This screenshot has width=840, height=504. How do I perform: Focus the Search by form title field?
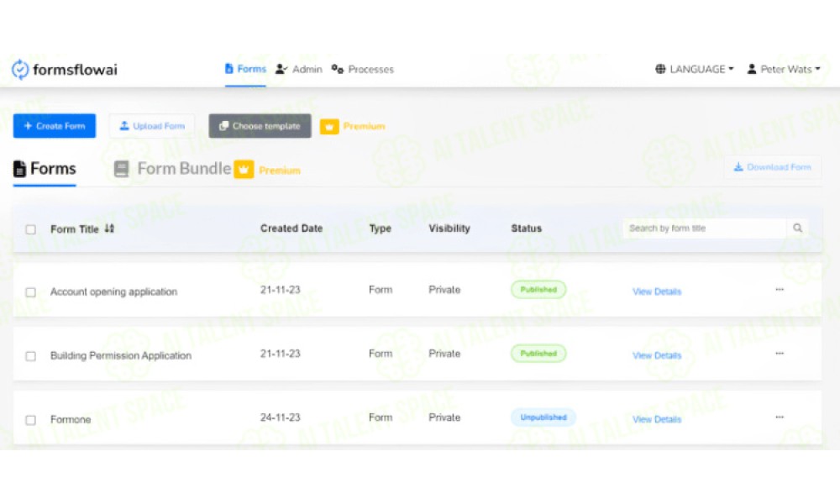(x=704, y=228)
